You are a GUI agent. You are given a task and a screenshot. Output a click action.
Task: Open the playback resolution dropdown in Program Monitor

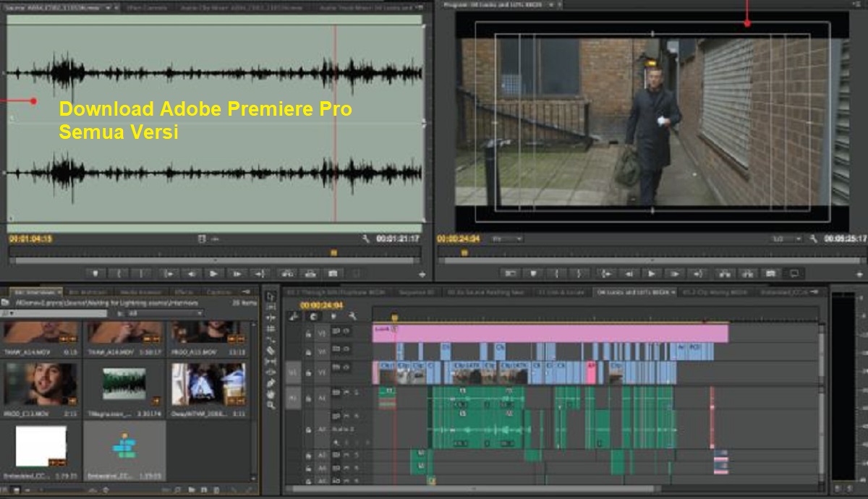790,239
